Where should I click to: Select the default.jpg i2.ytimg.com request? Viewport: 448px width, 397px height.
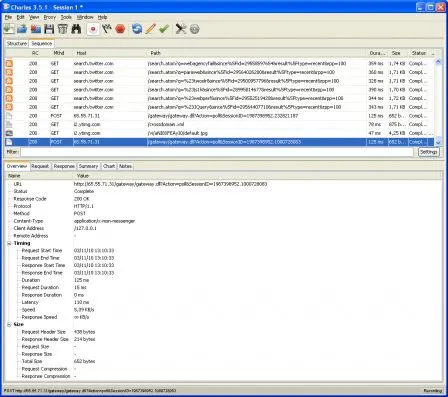click(219, 133)
